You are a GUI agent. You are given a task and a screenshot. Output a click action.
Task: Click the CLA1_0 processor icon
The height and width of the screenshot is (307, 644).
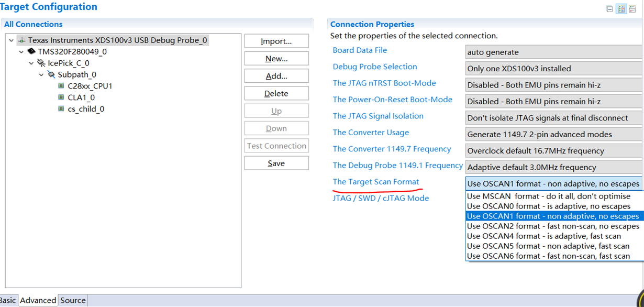61,97
